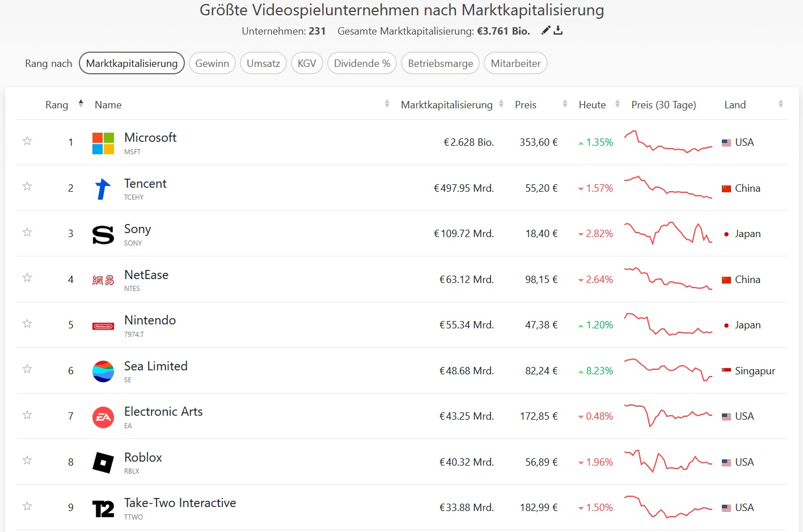The width and height of the screenshot is (803, 532).
Task: Click Microsoft market cap €2.628 Bio.
Action: (x=468, y=142)
